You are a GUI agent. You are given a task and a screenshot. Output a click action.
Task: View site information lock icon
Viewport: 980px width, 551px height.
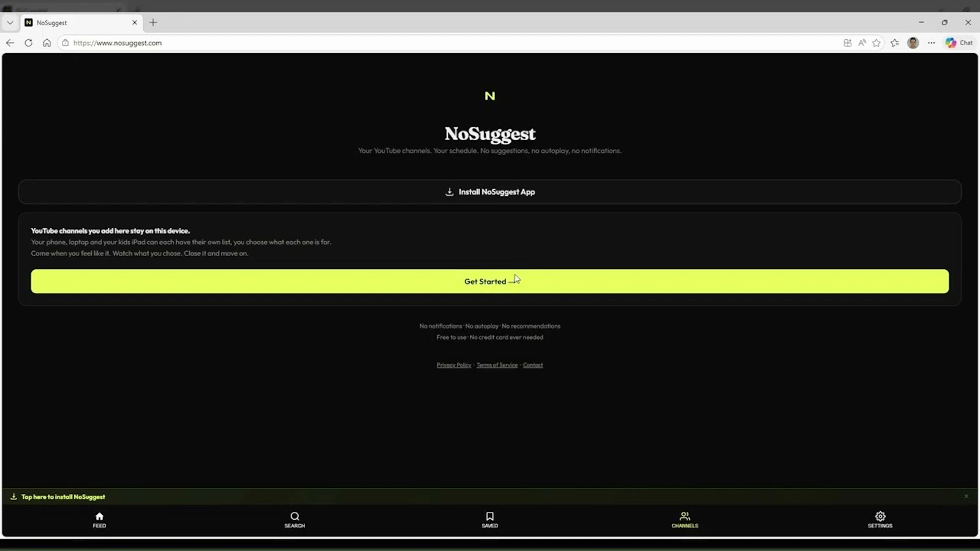pos(66,43)
